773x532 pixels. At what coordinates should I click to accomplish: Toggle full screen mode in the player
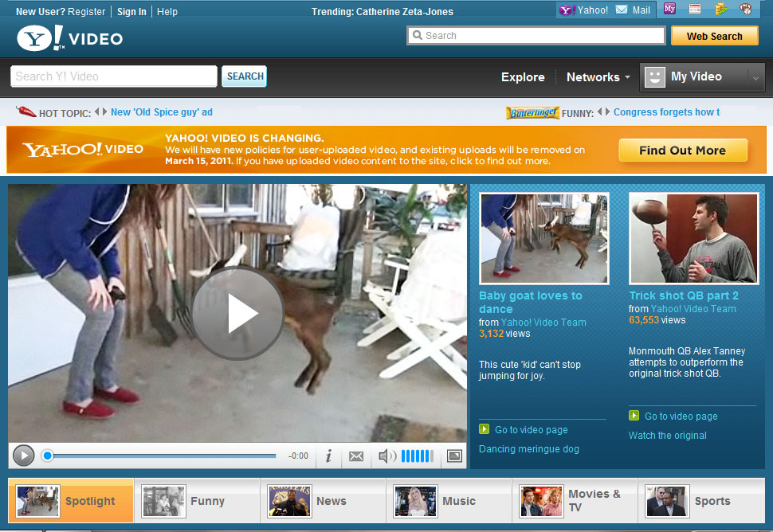[454, 456]
